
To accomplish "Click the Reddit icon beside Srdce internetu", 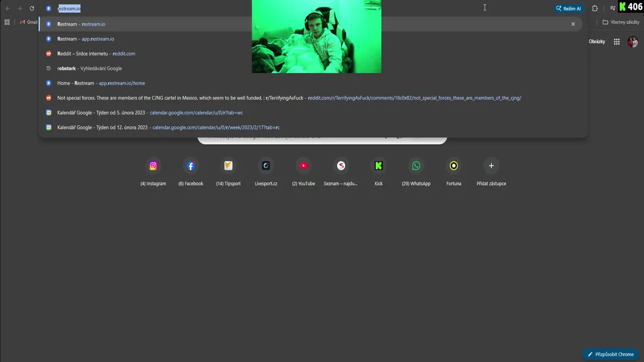I will [49, 53].
